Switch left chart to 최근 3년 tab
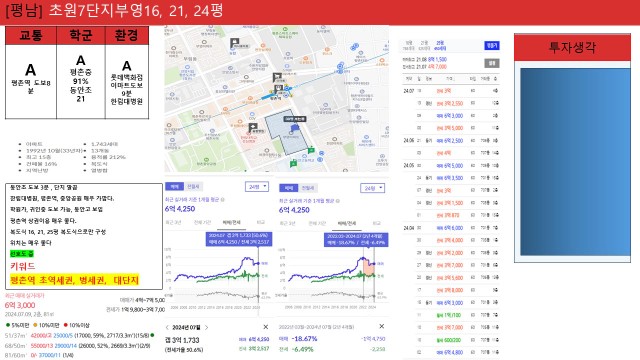The height and width of the screenshot is (360, 640). coord(174,222)
